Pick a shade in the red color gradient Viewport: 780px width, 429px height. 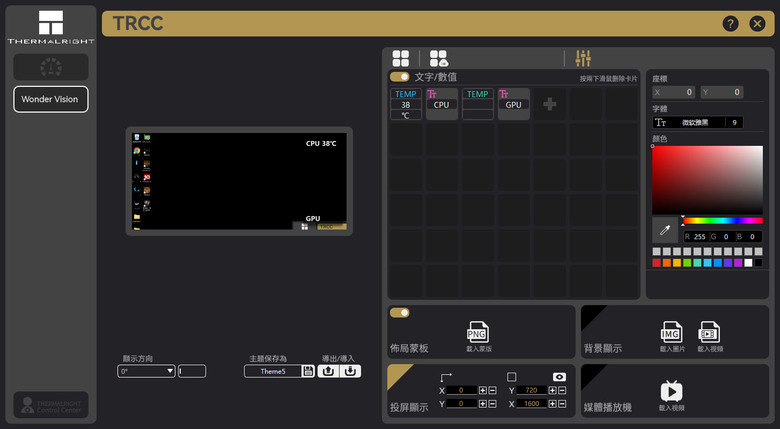[707, 180]
